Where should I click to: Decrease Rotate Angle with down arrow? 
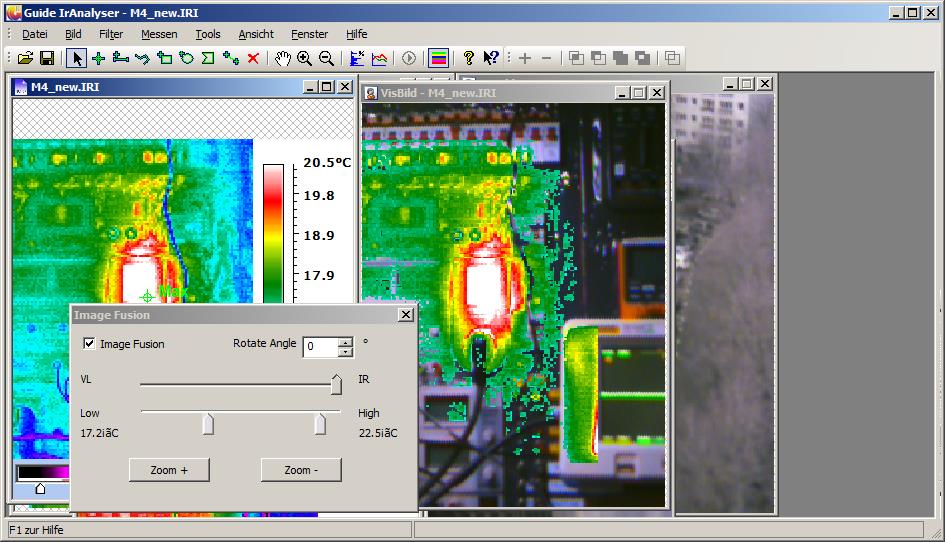coord(345,352)
